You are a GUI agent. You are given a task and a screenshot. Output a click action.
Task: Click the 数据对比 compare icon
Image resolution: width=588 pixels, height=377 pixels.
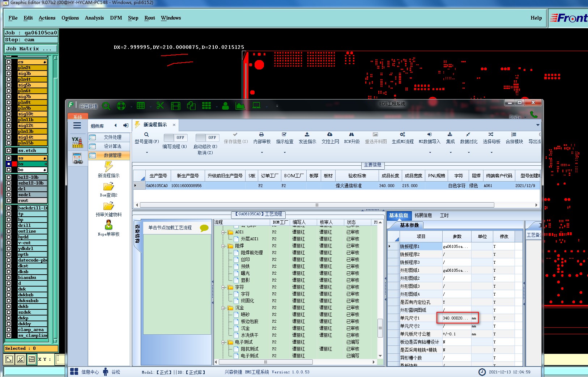pyautogui.click(x=468, y=134)
